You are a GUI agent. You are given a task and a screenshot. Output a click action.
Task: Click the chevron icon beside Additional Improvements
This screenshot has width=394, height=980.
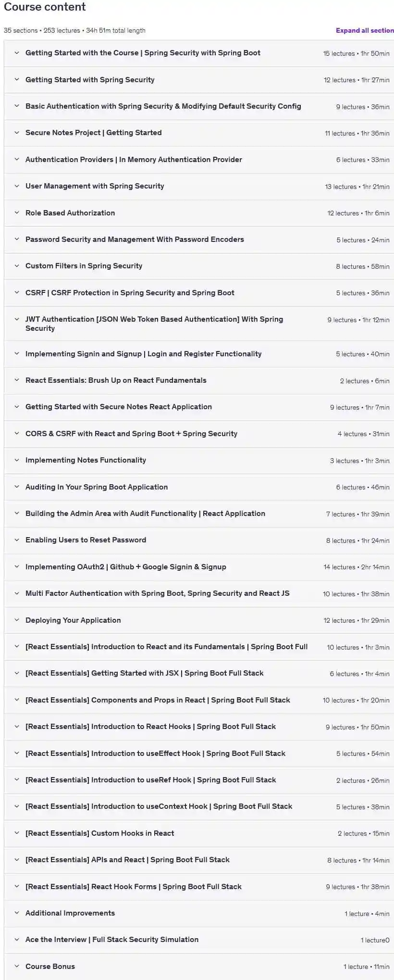pos(17,913)
